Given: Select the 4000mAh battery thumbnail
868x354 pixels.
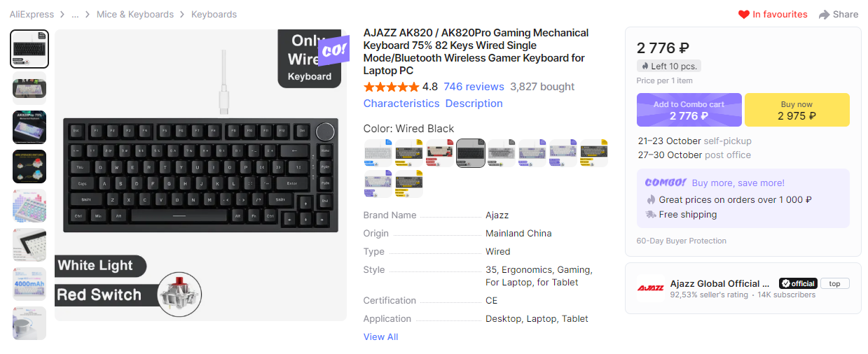Looking at the screenshot, I should (x=29, y=284).
